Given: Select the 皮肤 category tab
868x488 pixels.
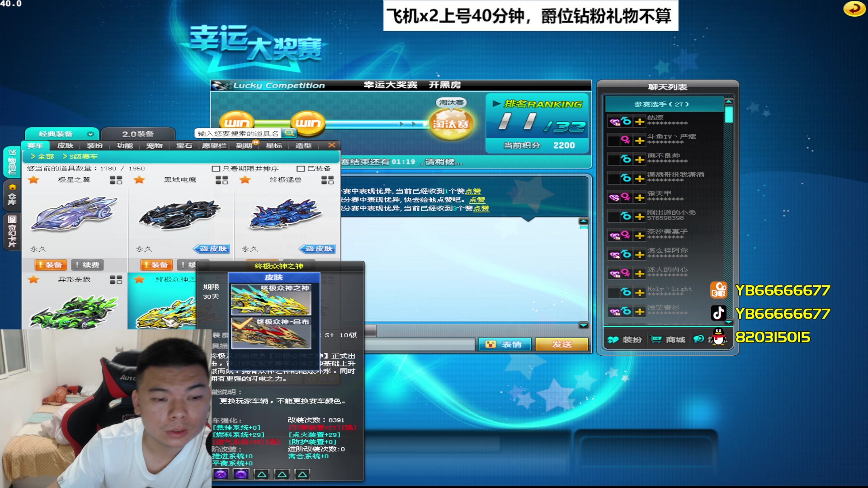Looking at the screenshot, I should coord(65,145).
